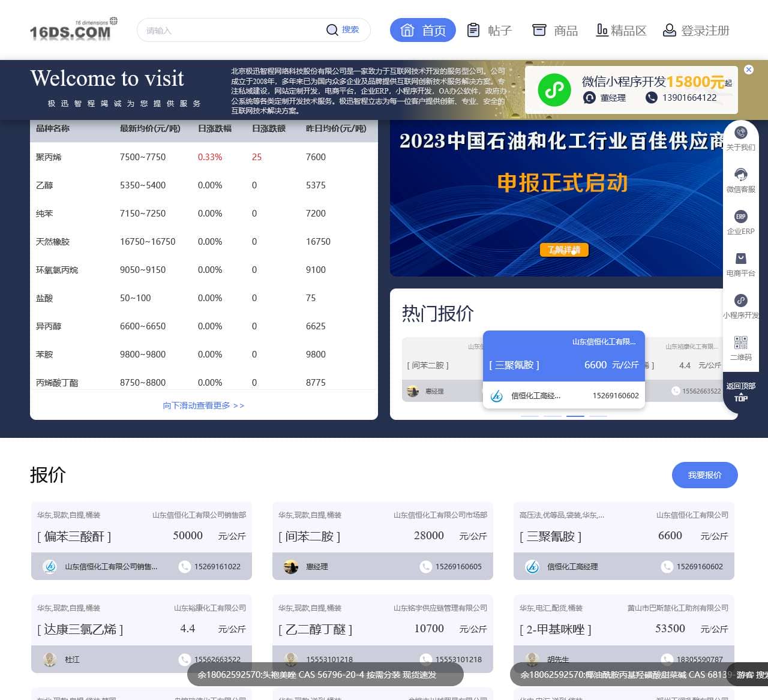The height and width of the screenshot is (700, 768).
Task: Go to the 首页 home tab
Action: click(x=423, y=30)
